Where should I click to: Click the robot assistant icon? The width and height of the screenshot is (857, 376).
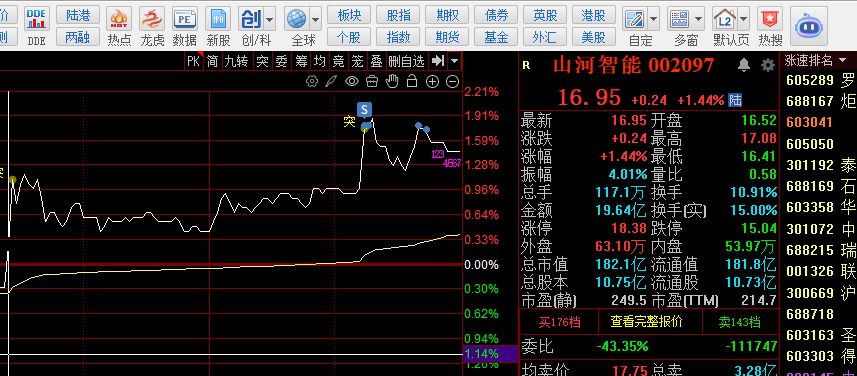click(x=812, y=25)
